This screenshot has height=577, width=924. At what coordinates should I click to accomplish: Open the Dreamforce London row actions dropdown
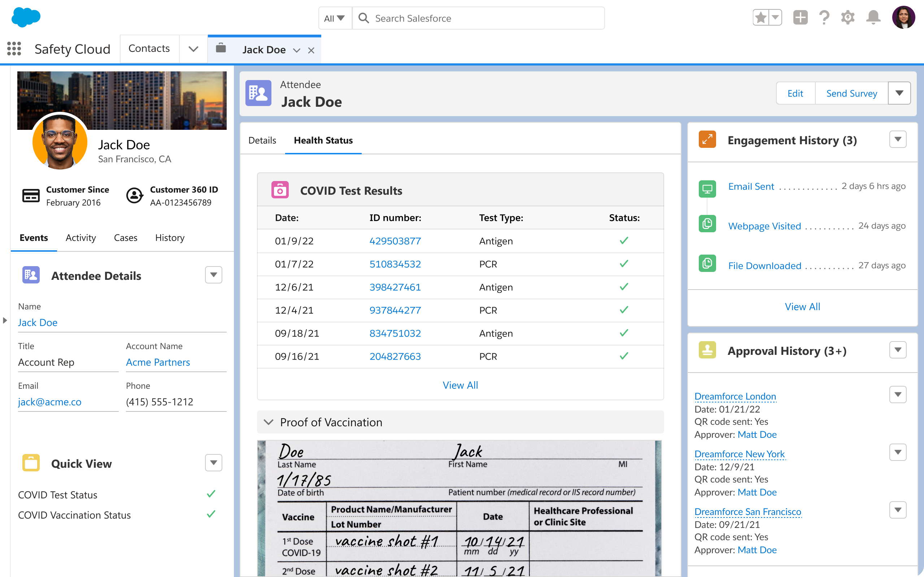click(898, 395)
